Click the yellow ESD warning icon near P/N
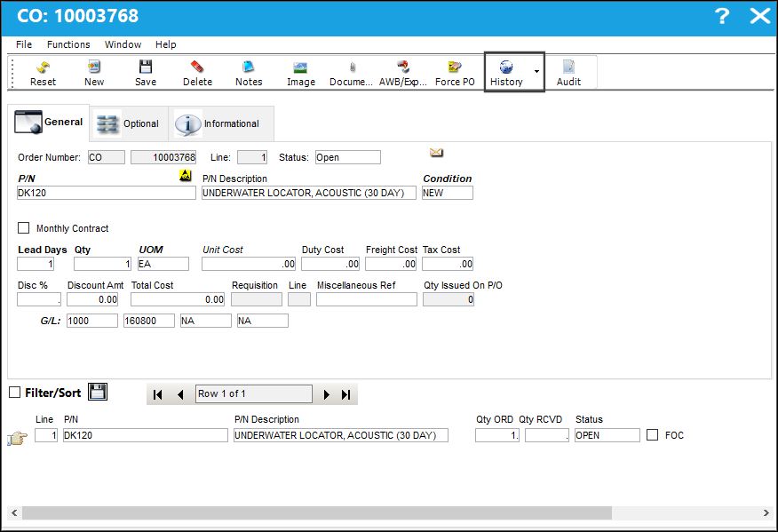Viewport: 778px width, 532px height. pos(185,175)
